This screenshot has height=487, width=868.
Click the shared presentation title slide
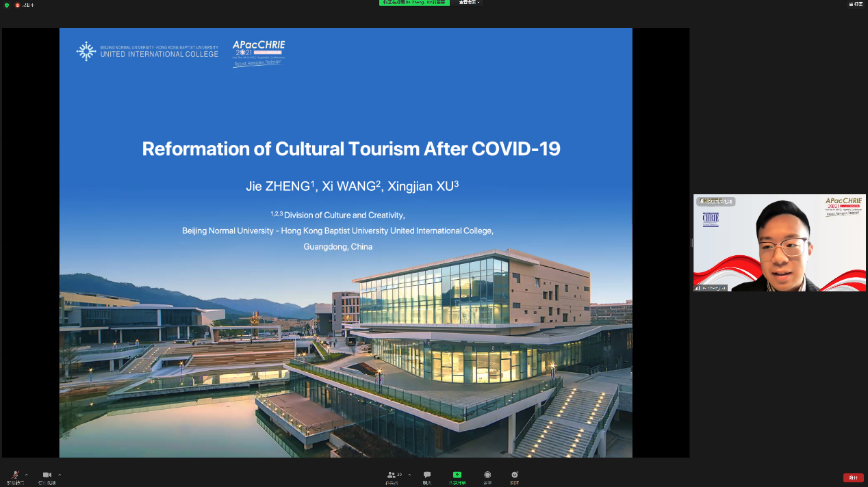click(346, 242)
